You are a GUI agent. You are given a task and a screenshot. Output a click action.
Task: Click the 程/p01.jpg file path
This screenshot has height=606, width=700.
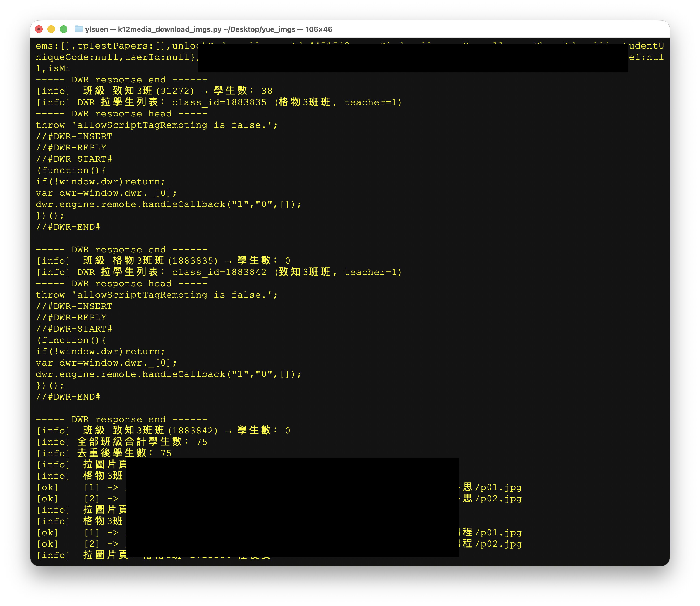[x=492, y=533]
